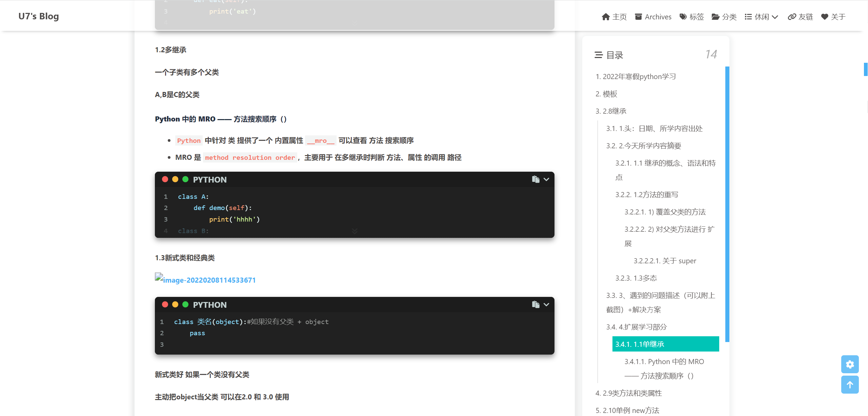Click the red dot on class A block
Screen dimensions: 868x416
(165, 179)
